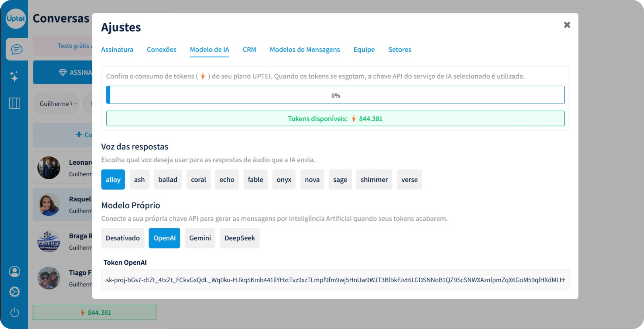Click the Token OpenAI input field

pos(335,280)
